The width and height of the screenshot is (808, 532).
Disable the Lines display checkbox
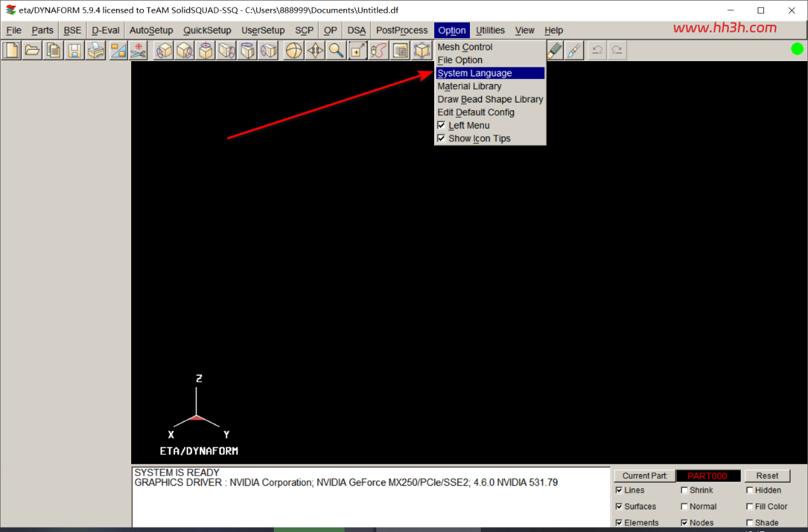[620, 490]
